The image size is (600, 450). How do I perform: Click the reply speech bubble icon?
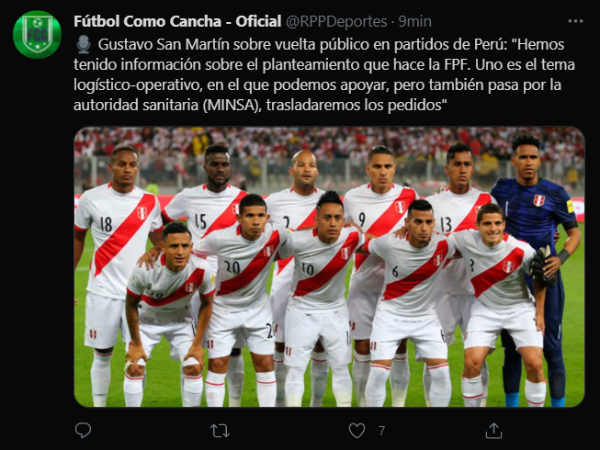(x=83, y=430)
